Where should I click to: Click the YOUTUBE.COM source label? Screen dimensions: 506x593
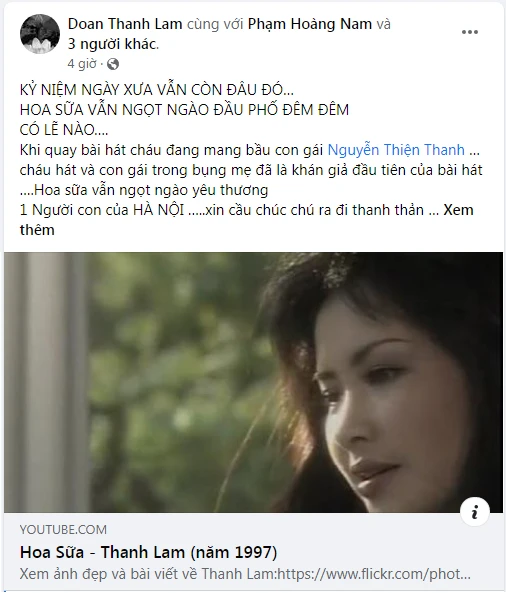coord(63,529)
